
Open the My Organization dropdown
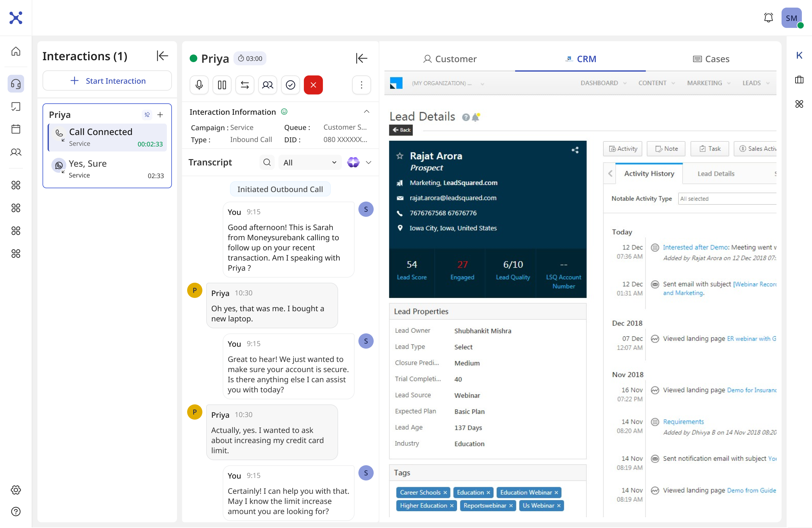tap(448, 83)
